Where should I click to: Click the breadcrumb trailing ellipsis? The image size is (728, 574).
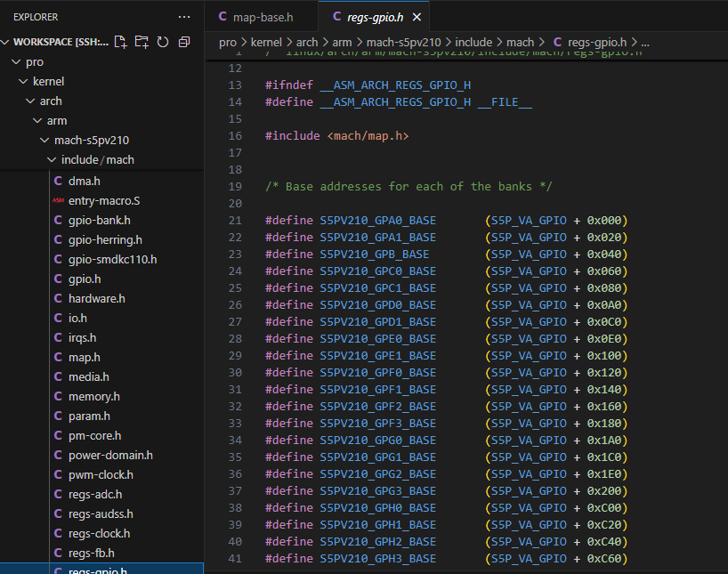645,44
